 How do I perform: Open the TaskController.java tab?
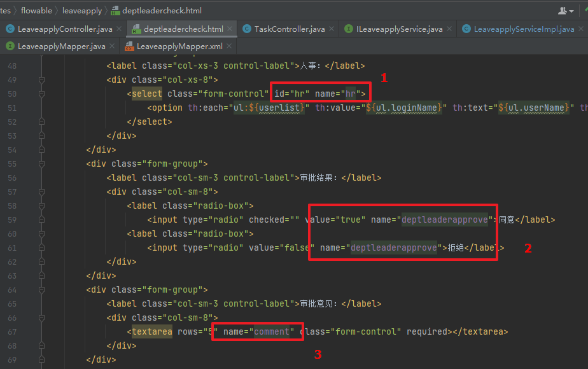[x=290, y=29]
